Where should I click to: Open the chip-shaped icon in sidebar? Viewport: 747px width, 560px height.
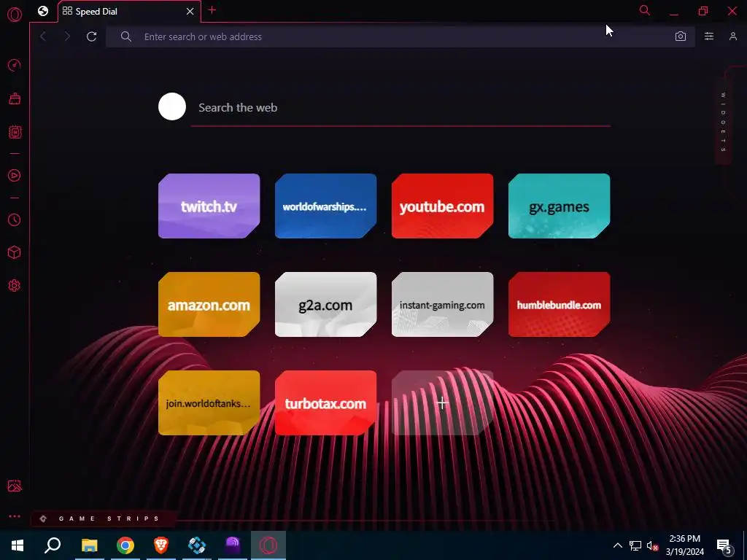(15, 132)
